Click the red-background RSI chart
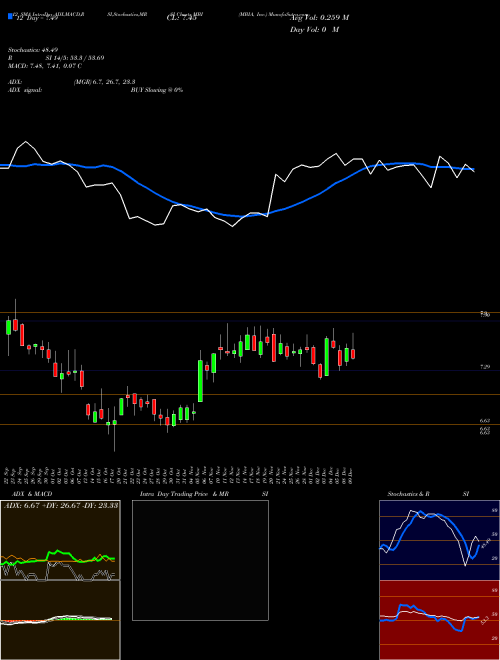Viewport: 500px width, 660px height. (439, 620)
